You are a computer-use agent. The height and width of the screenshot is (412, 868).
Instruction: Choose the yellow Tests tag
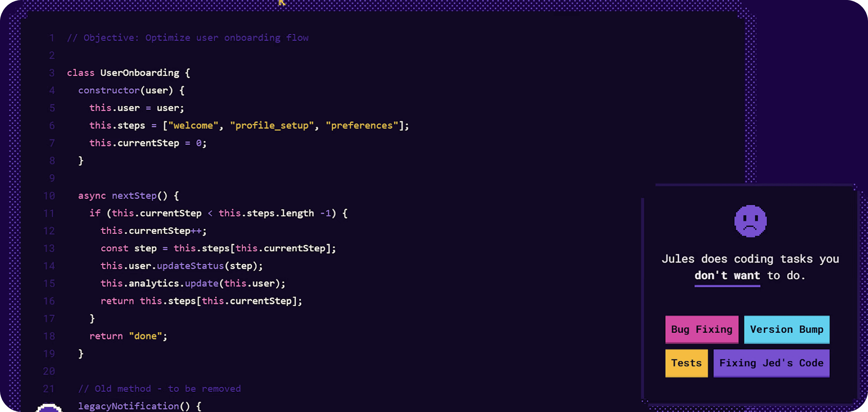coord(686,363)
